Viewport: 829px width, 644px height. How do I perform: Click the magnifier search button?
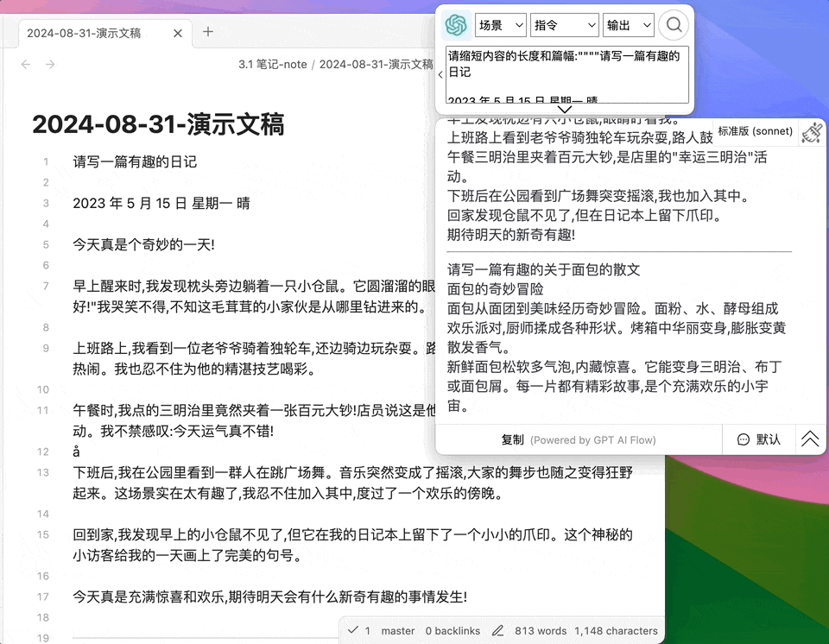(674, 25)
